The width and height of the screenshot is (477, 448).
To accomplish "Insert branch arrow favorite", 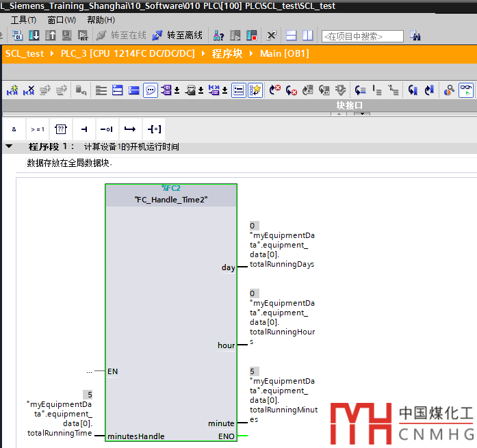I will pos(130,129).
